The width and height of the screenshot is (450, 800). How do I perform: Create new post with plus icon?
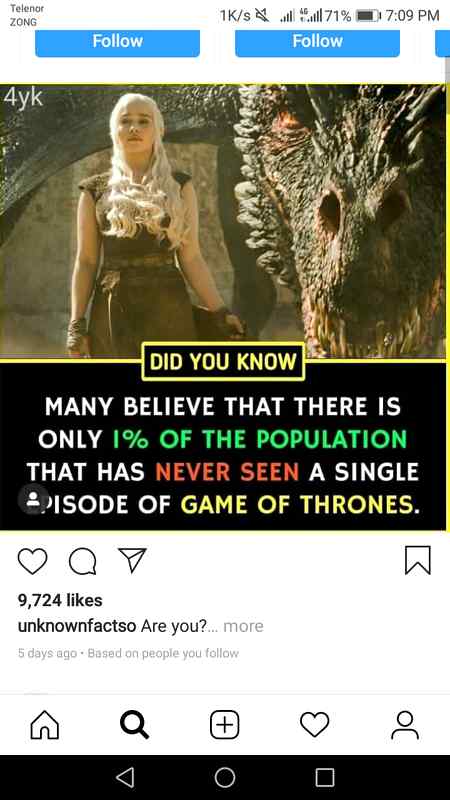point(224,725)
